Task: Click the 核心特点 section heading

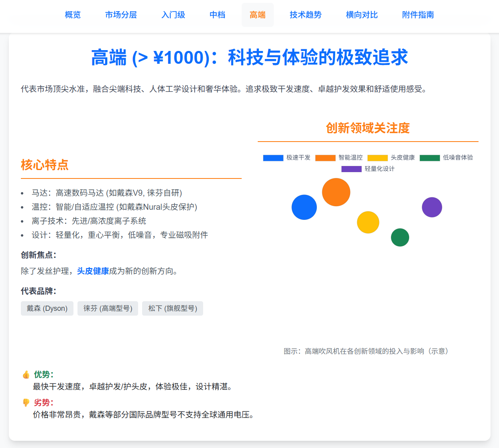Action: pyautogui.click(x=45, y=165)
